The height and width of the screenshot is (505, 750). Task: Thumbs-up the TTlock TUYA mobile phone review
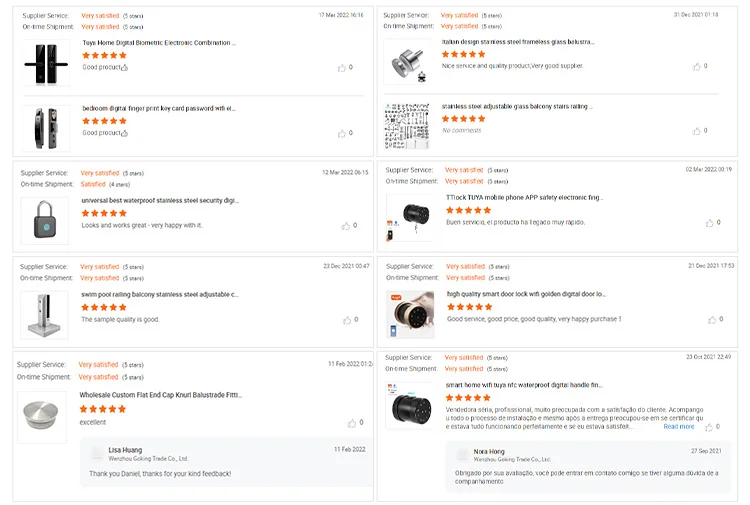point(709,223)
